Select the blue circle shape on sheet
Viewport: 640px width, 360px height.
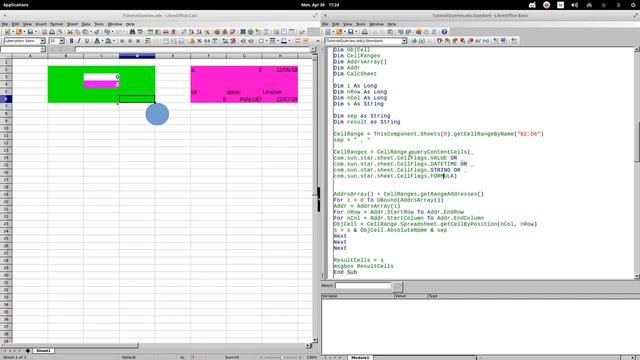coord(157,114)
